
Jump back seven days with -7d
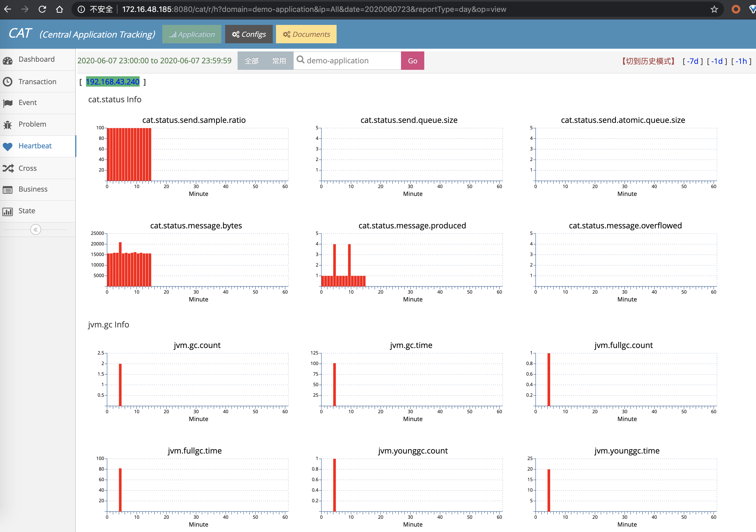[x=692, y=61]
